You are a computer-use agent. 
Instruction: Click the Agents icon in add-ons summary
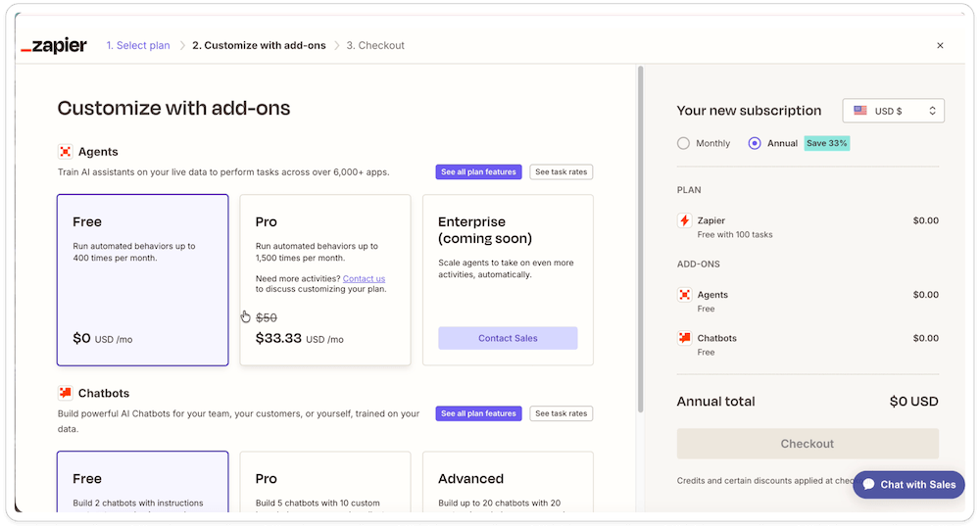click(x=684, y=295)
